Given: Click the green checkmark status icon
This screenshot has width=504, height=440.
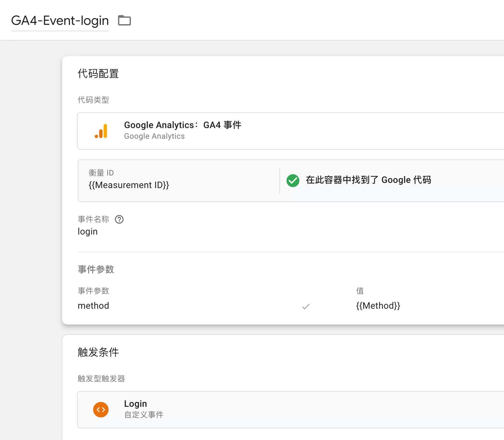Looking at the screenshot, I should click(293, 180).
